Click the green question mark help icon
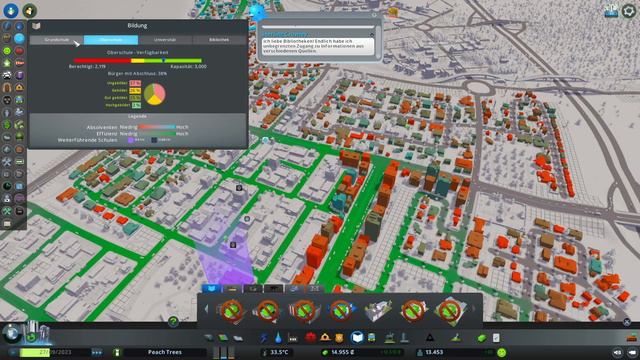 pyautogui.click(x=173, y=322)
